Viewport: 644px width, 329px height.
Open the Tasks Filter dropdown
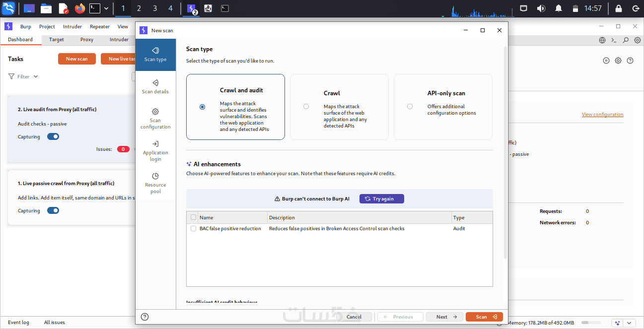[23, 76]
